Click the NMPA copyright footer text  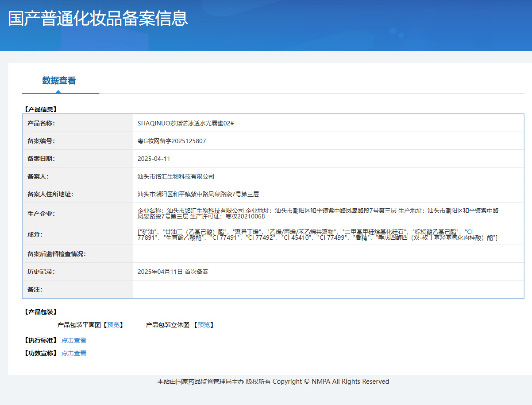(273, 382)
